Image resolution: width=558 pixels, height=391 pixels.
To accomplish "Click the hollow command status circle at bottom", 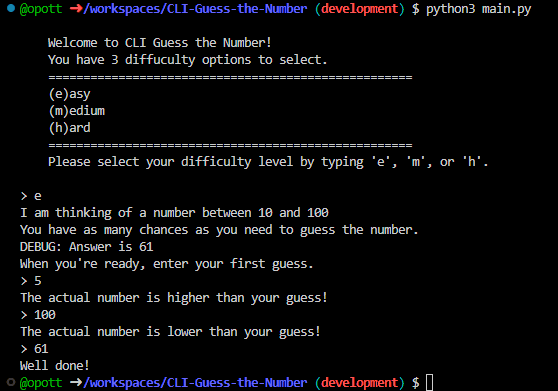I will (x=11, y=382).
